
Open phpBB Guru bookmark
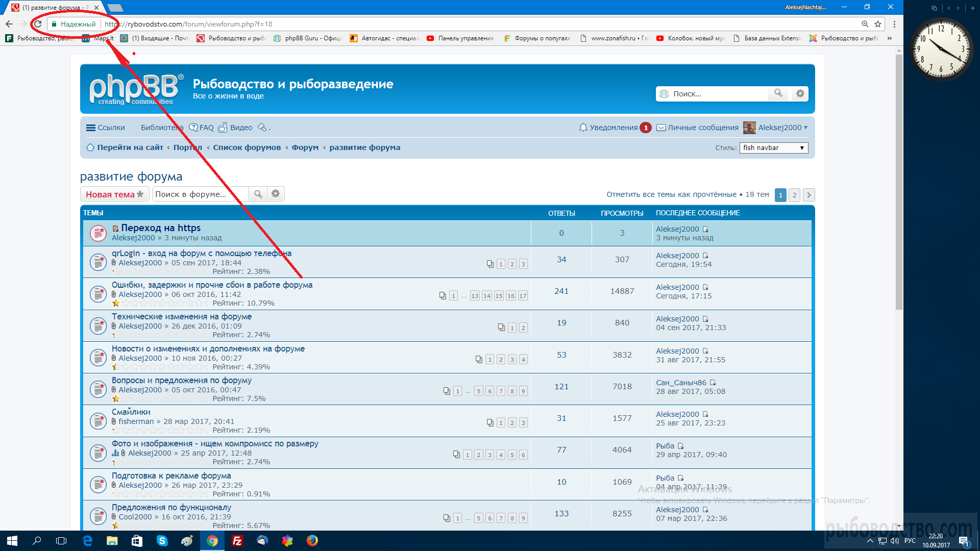coord(308,38)
